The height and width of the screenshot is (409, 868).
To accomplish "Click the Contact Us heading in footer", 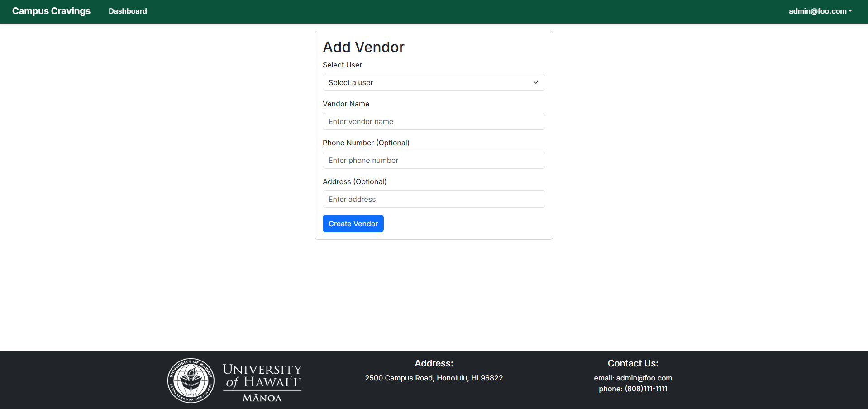I will pos(633,363).
